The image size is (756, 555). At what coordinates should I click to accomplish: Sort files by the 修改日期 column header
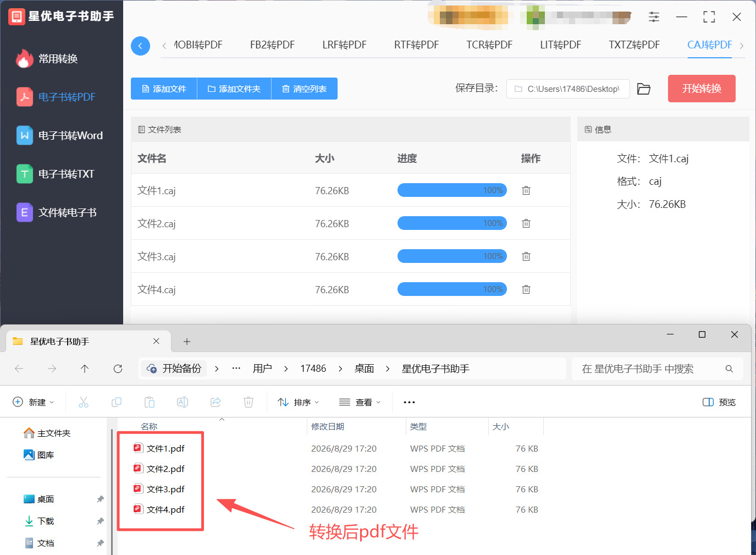(x=328, y=426)
